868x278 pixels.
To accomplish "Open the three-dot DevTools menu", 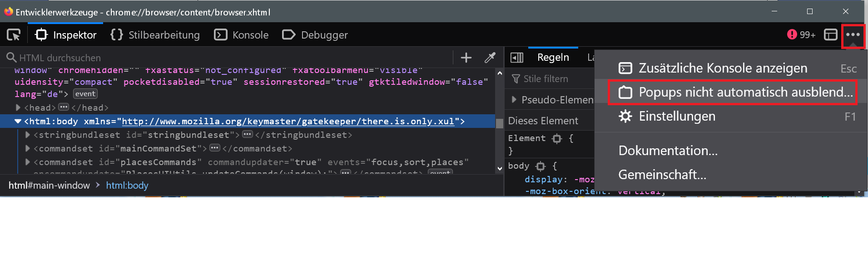I will 853,35.
